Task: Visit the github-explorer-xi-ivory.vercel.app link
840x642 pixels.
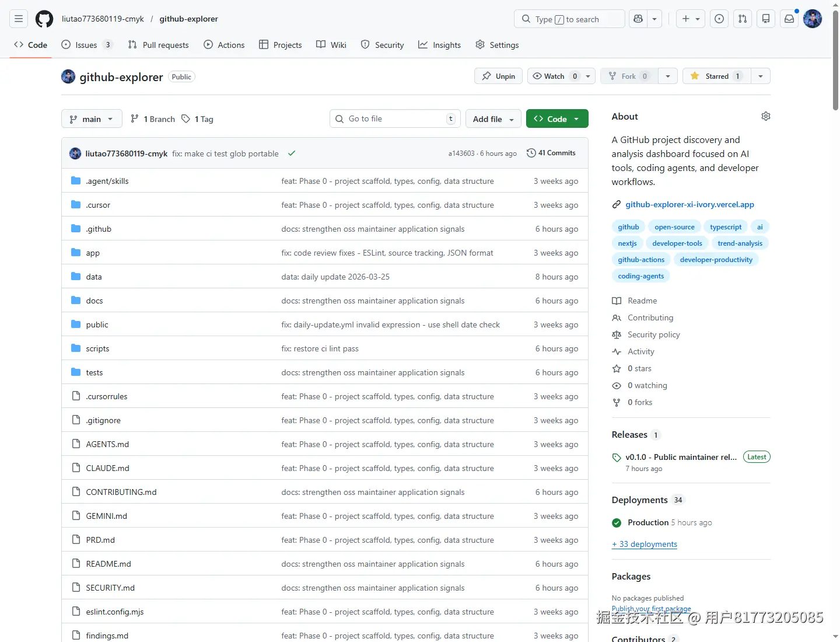Action: click(689, 204)
